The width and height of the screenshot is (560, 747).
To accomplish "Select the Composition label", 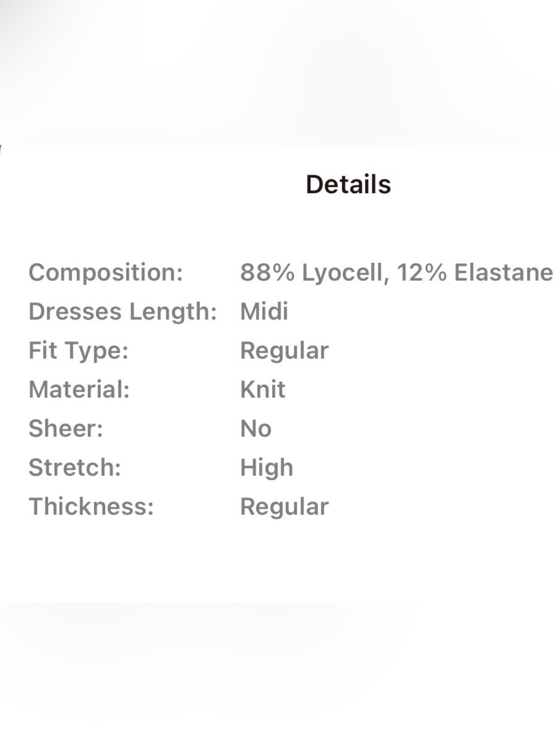I will [106, 273].
